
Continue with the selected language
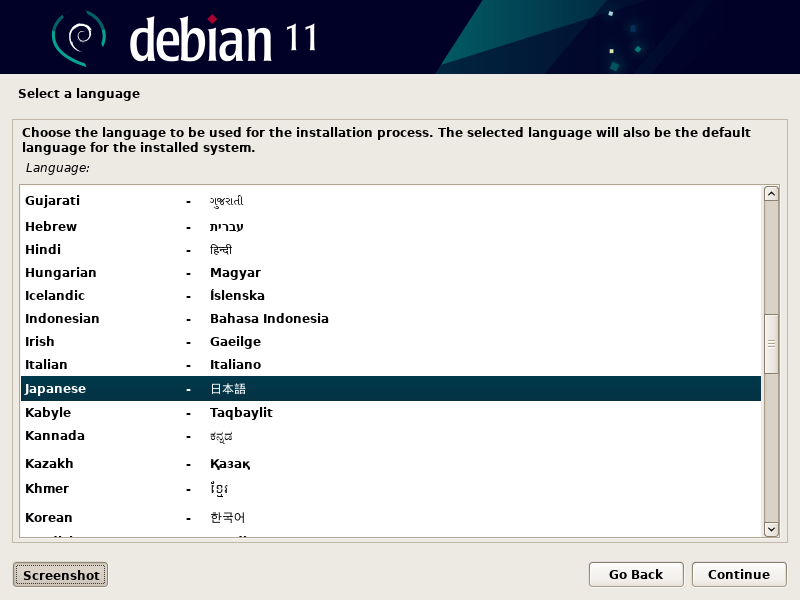739,574
